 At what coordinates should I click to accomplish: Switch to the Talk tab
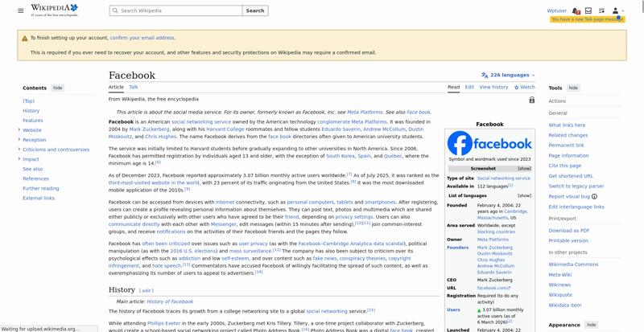pyautogui.click(x=134, y=87)
